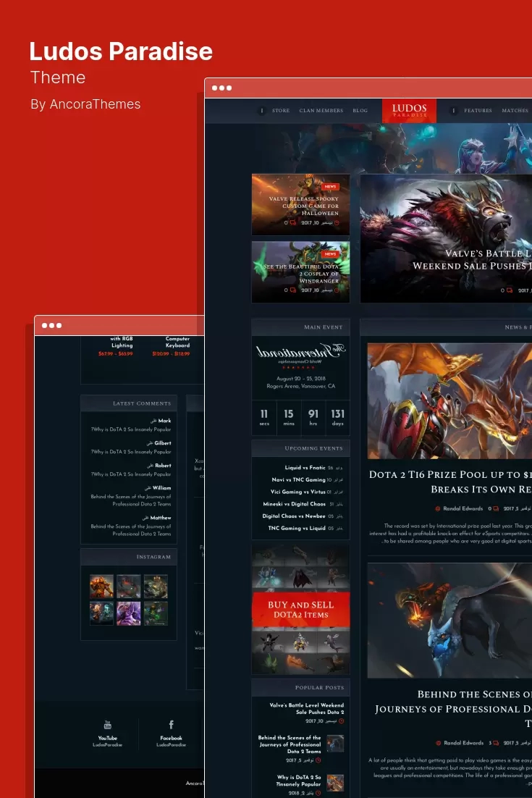The image size is (532, 798).
Task: Click author icon on T16 Prize Pool post
Action: click(x=437, y=508)
